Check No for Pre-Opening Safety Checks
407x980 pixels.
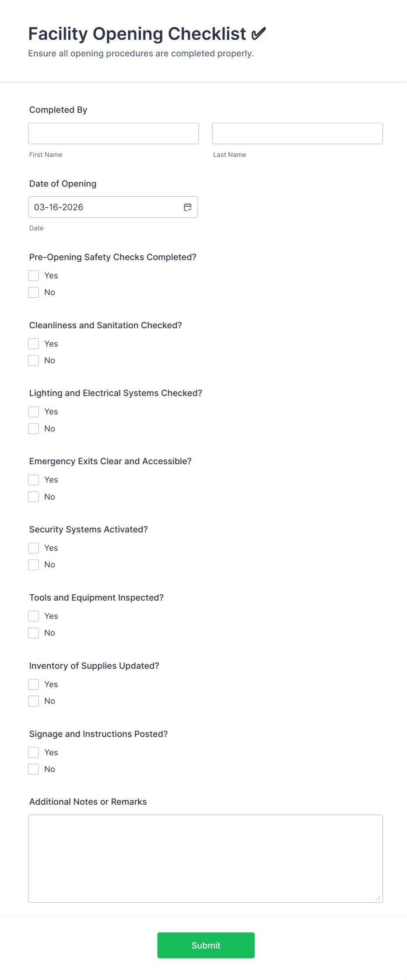tap(34, 292)
